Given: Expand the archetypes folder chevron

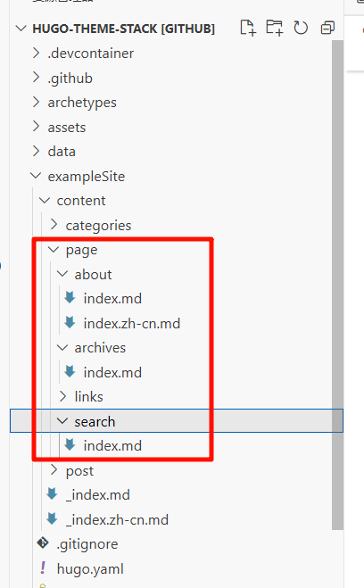Looking at the screenshot, I should click(x=36, y=102).
